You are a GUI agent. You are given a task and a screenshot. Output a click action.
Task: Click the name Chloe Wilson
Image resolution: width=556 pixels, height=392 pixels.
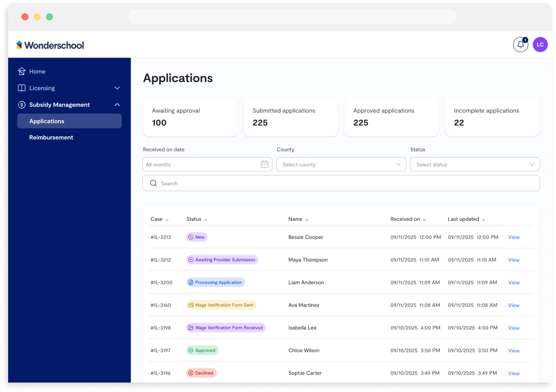(304, 351)
